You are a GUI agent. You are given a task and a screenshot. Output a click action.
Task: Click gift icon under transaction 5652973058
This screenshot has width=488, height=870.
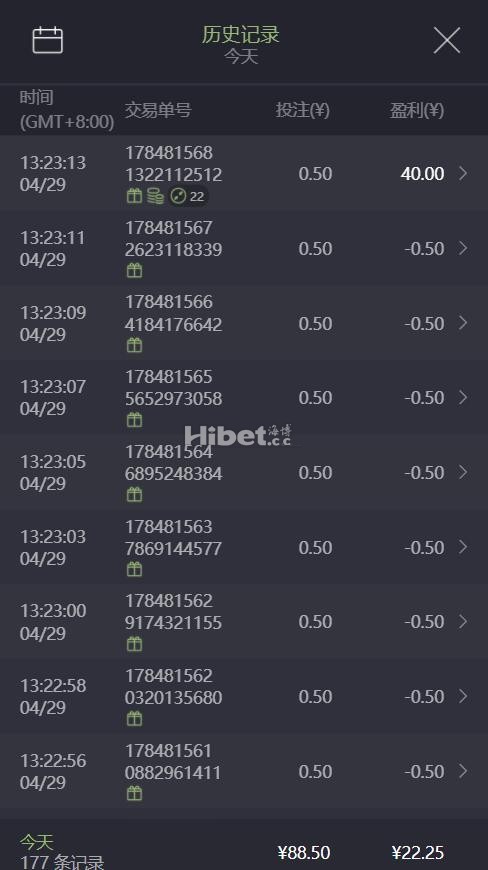(134, 420)
